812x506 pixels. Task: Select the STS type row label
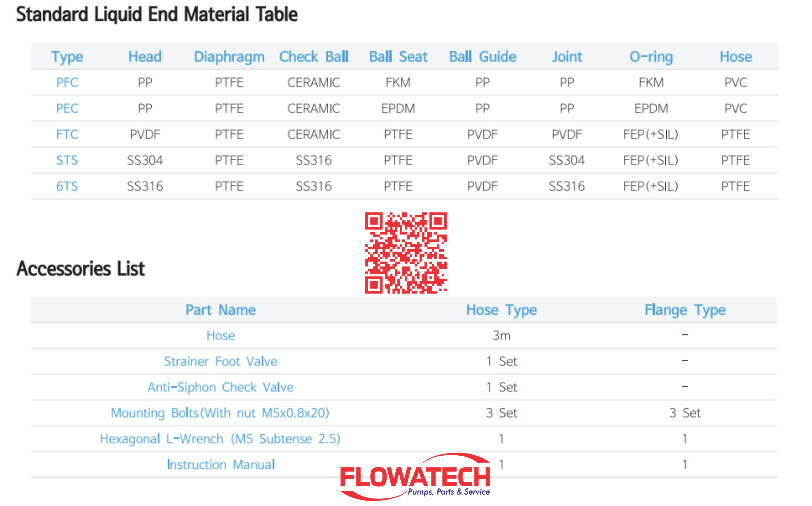click(x=67, y=160)
